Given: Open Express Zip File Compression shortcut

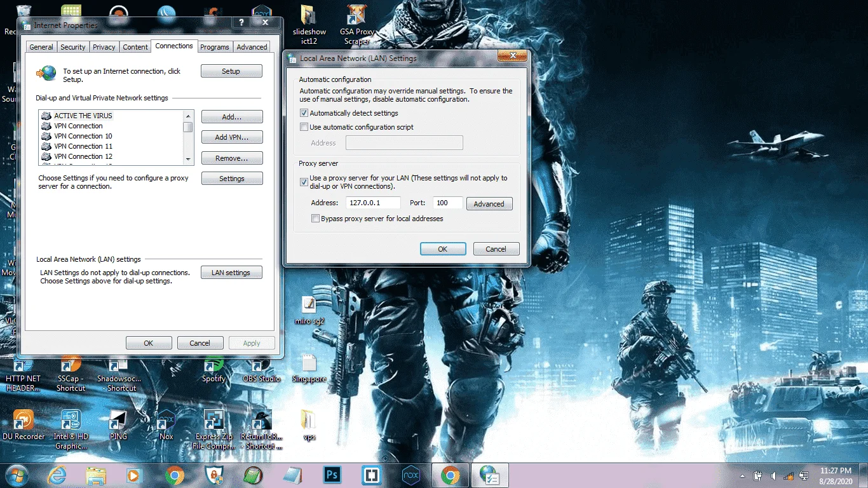Looking at the screenshot, I should pos(214,430).
